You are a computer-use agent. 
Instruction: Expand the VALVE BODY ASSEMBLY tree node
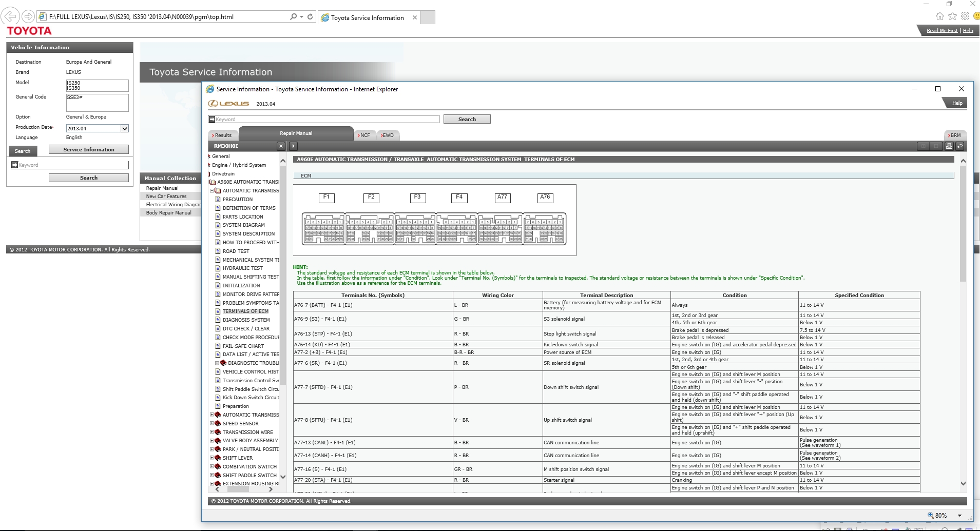click(212, 441)
